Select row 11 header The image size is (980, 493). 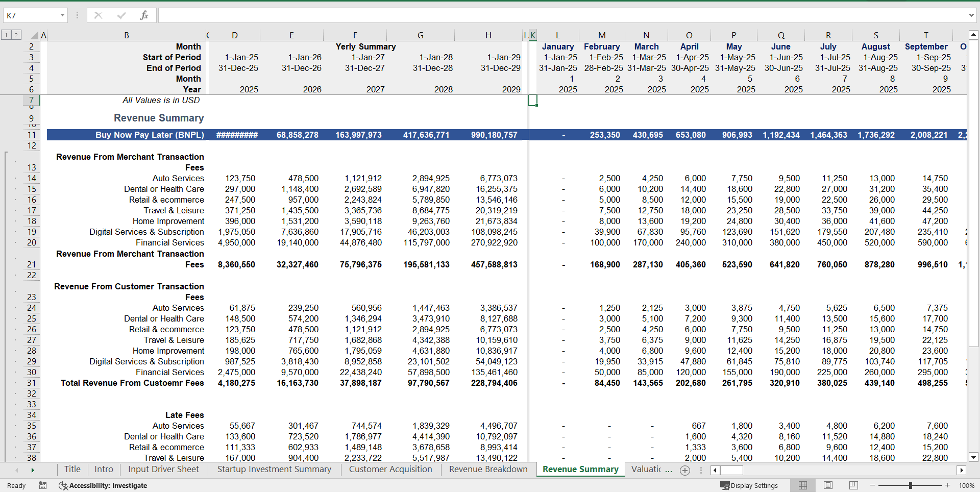(x=32, y=135)
